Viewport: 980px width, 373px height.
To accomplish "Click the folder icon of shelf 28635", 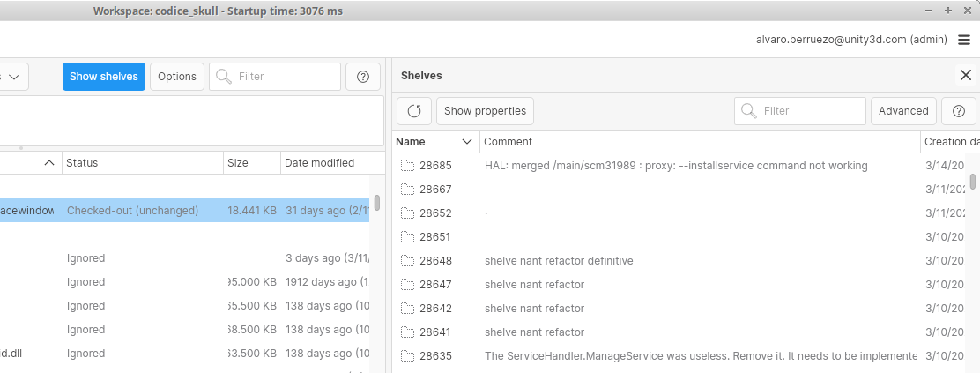I will 407,356.
